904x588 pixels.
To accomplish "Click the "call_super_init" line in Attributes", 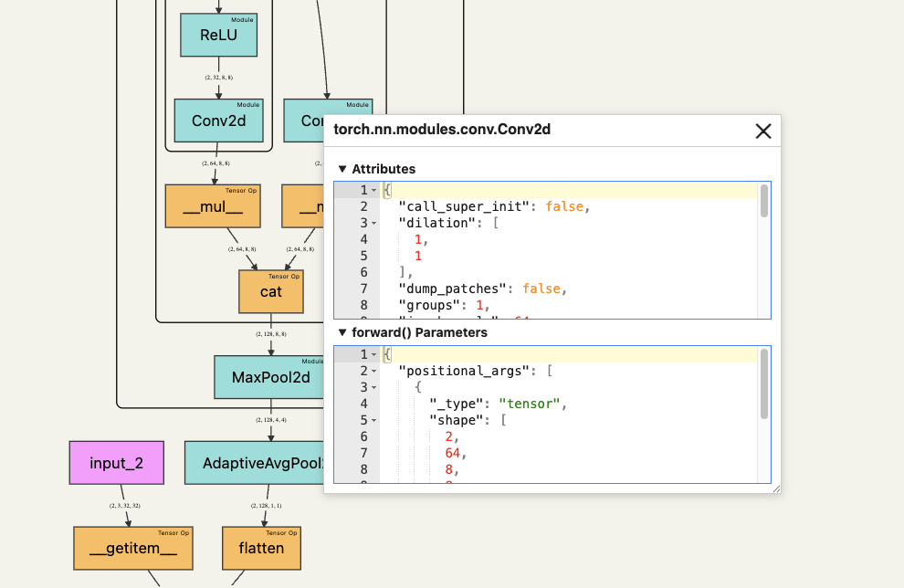I will [x=494, y=206].
